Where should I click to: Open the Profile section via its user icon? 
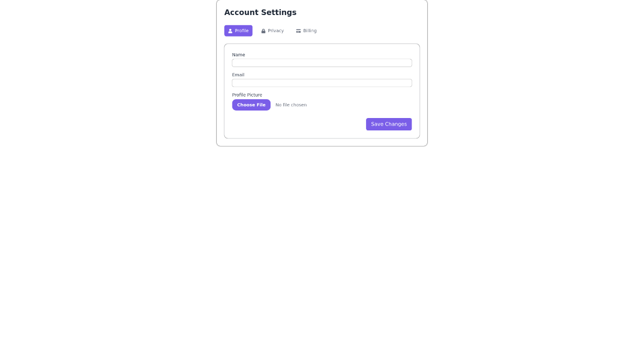(231, 31)
